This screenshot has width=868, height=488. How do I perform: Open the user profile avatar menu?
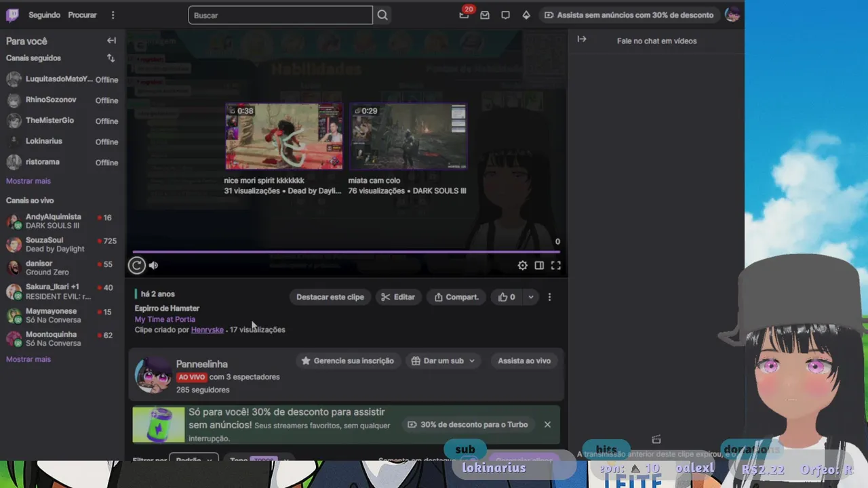[732, 15]
